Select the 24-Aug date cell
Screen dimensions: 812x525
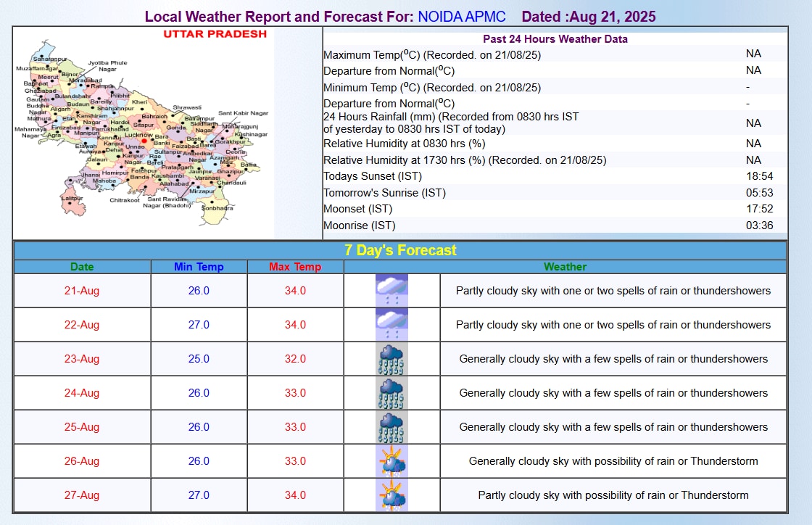tap(82, 393)
